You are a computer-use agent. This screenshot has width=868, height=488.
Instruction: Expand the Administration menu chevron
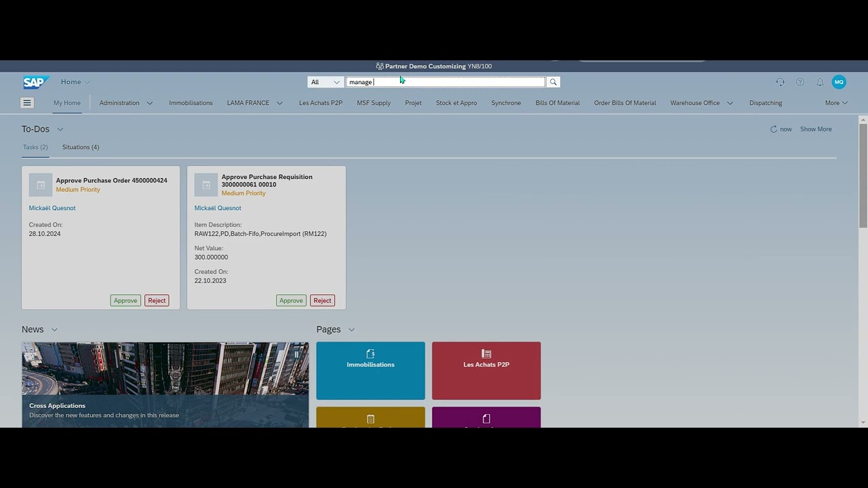150,103
